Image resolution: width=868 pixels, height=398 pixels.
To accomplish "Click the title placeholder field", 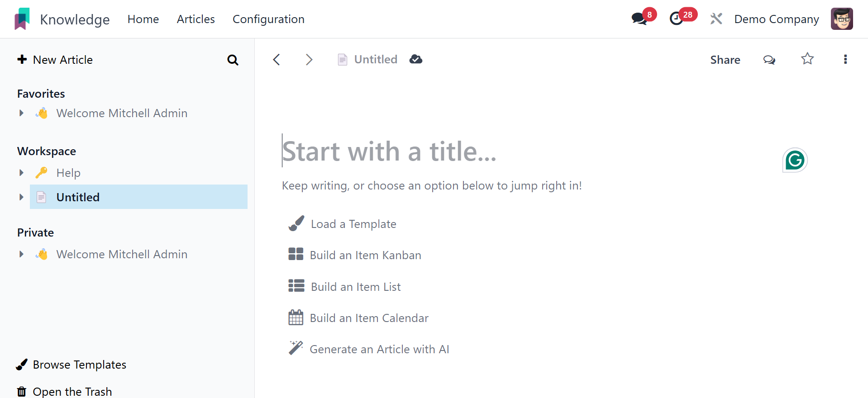I will pyautogui.click(x=389, y=151).
